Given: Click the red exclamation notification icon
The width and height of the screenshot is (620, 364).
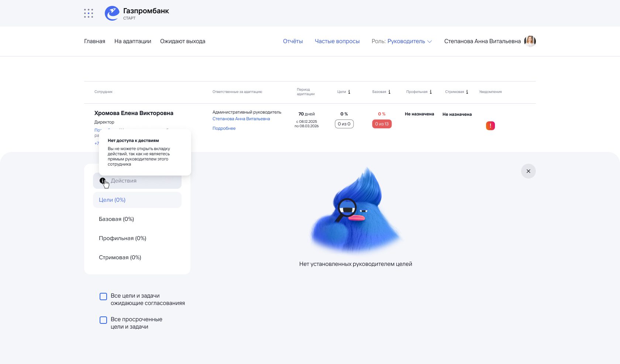Looking at the screenshot, I should (x=490, y=126).
